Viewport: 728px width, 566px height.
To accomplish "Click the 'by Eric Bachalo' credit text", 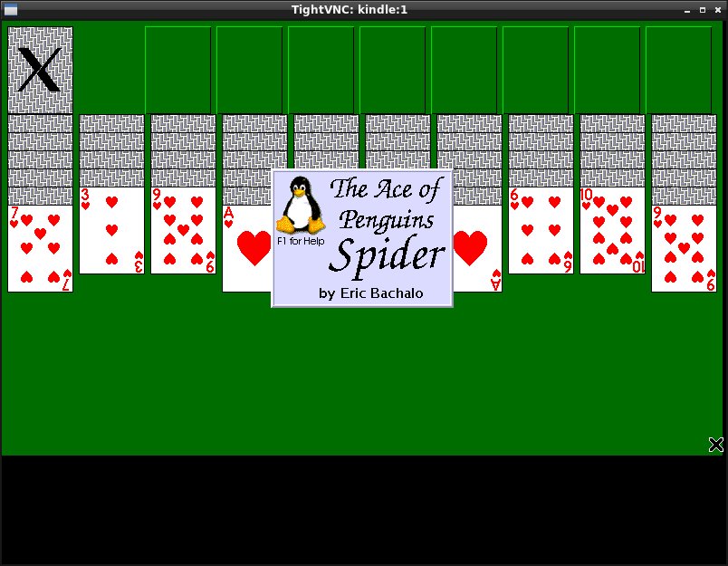I will tap(370, 293).
